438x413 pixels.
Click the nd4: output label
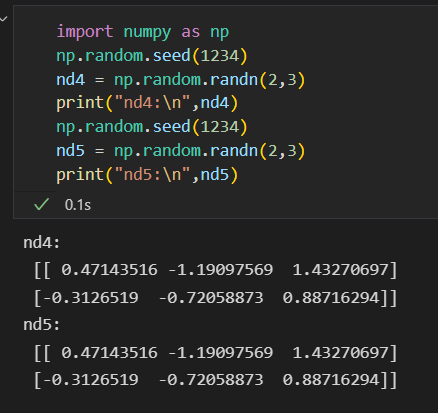pyautogui.click(x=42, y=243)
